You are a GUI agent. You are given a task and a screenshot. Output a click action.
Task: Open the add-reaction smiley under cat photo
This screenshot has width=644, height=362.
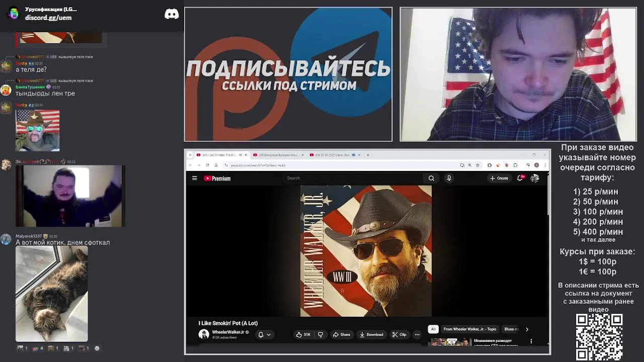point(97,348)
